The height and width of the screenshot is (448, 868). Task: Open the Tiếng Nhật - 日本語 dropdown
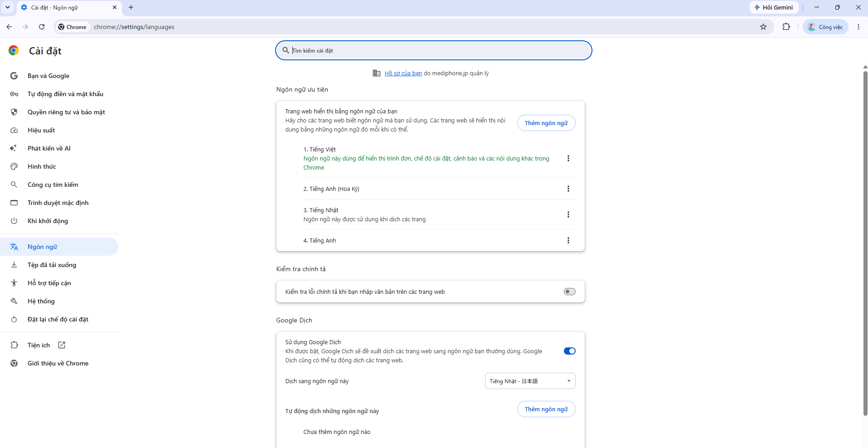(x=530, y=381)
